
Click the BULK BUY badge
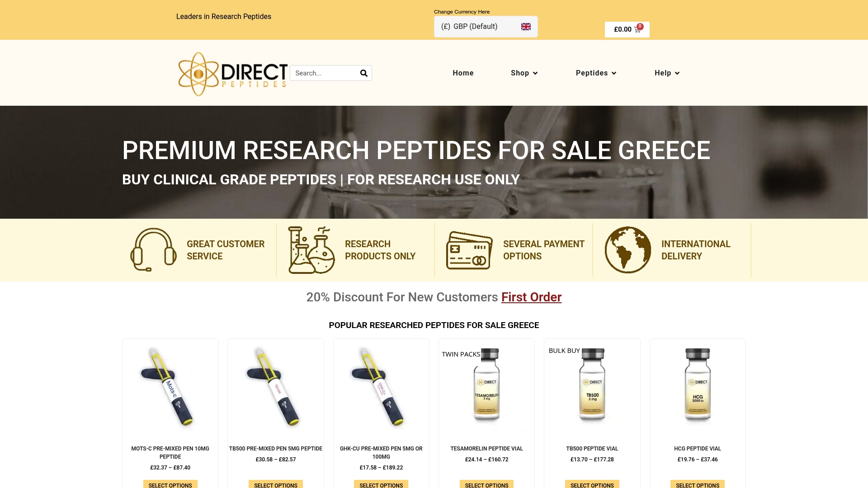click(564, 351)
